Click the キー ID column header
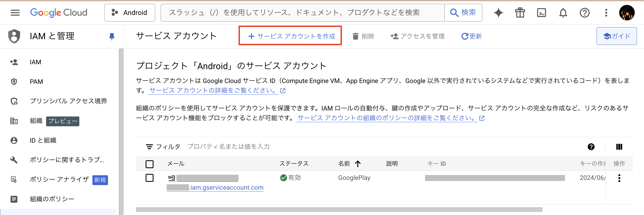The height and width of the screenshot is (215, 644). pyautogui.click(x=437, y=164)
